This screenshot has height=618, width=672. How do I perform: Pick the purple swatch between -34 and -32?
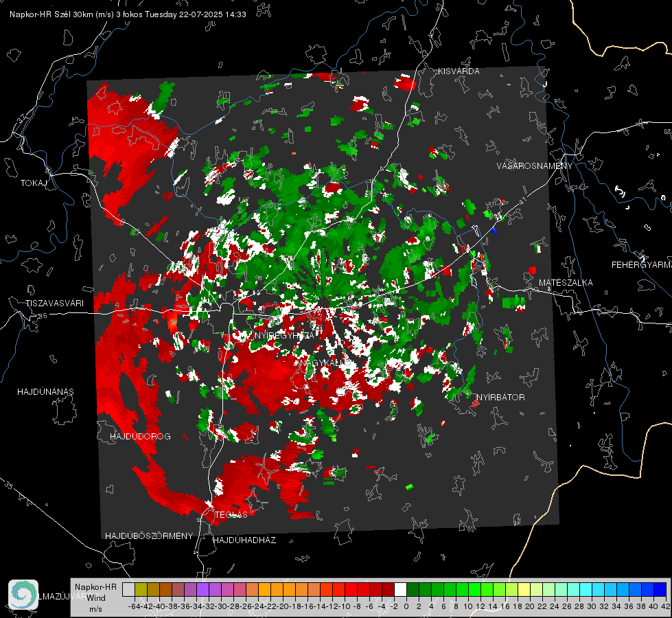[x=202, y=590]
